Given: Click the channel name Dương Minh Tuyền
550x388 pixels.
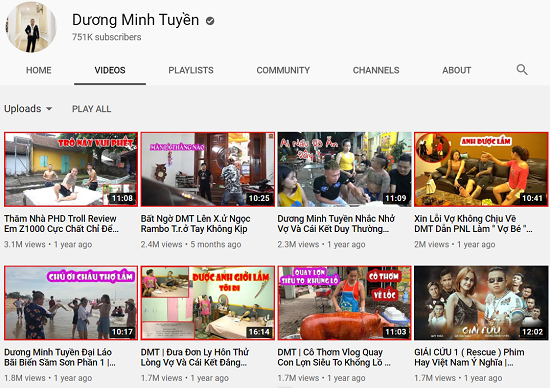Looking at the screenshot, I should click(x=135, y=20).
